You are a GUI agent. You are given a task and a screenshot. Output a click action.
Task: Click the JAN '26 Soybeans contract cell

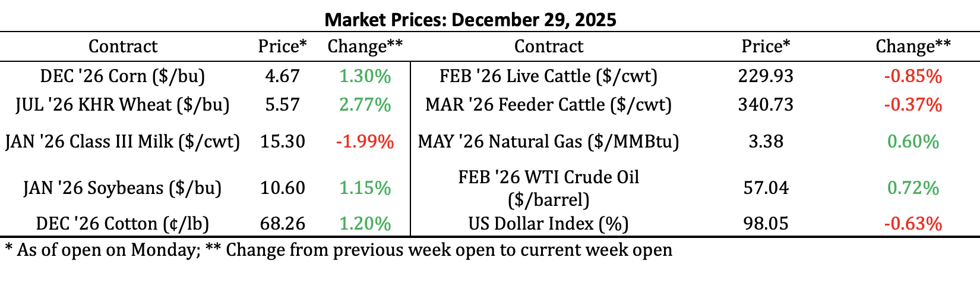122,188
